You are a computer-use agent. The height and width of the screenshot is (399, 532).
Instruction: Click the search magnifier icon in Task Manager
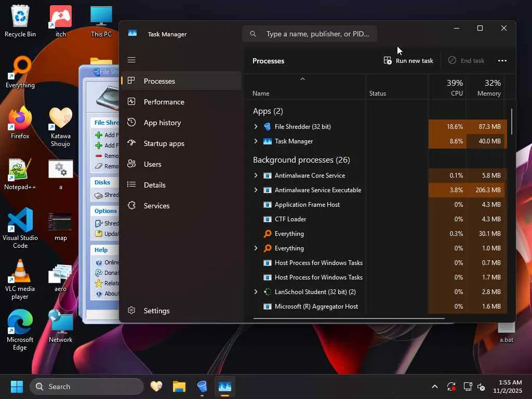click(x=253, y=34)
